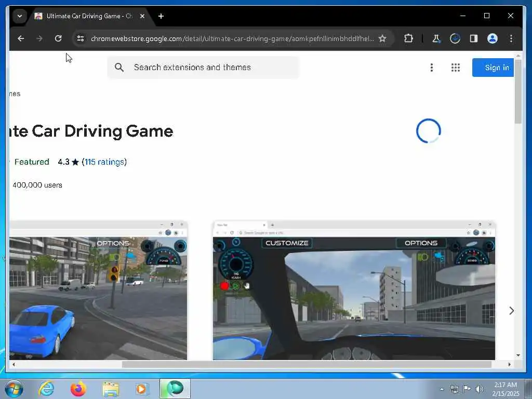The image size is (532, 399).
Task: Click the Action Center flag icon
Action: pyautogui.click(x=467, y=389)
